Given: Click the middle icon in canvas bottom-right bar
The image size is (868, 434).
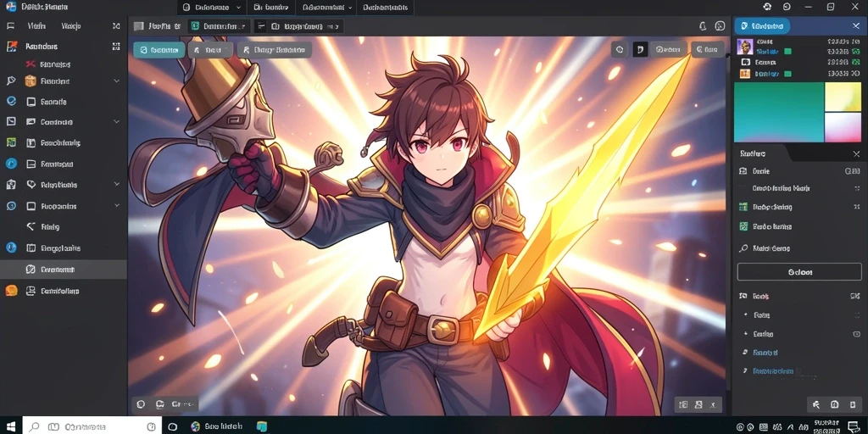Looking at the screenshot, I should tap(698, 404).
